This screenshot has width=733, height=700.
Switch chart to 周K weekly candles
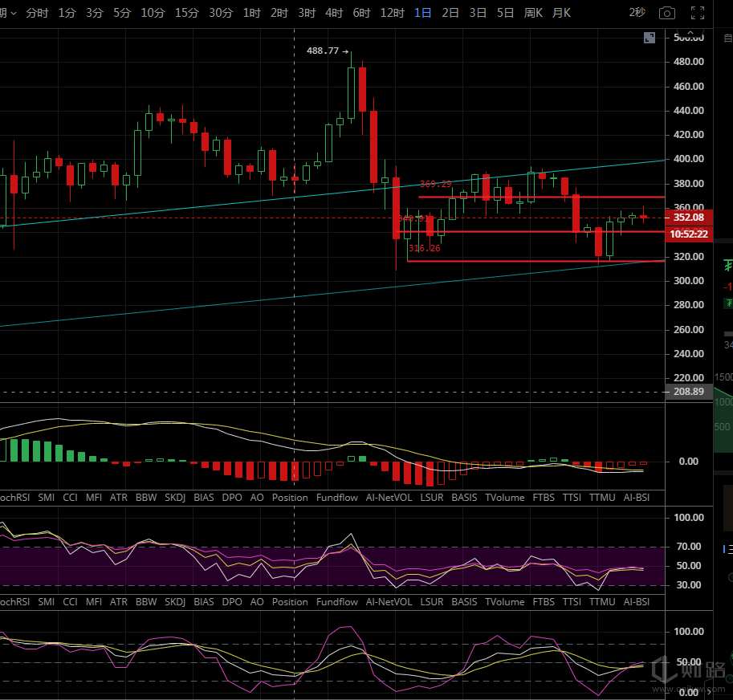tap(533, 13)
